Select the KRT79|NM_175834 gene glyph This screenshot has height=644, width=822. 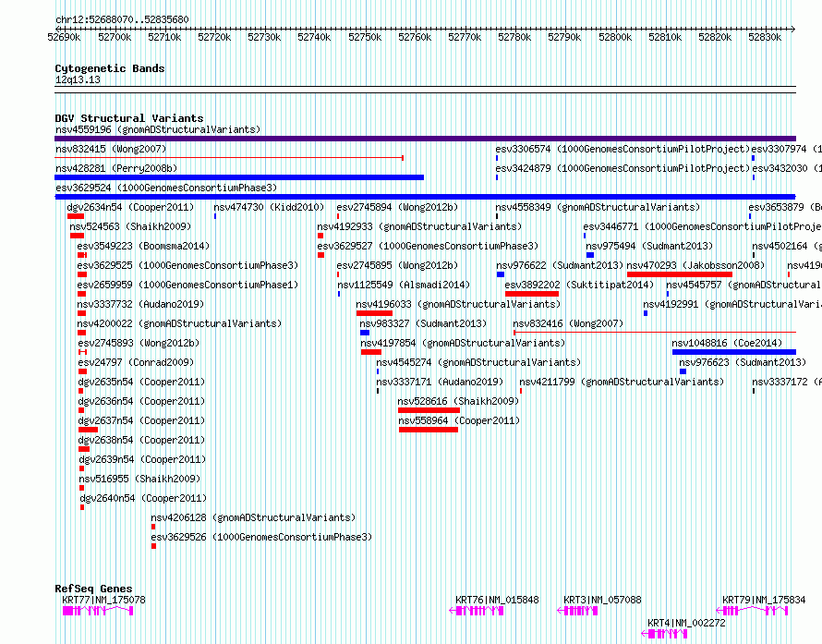coord(753,611)
